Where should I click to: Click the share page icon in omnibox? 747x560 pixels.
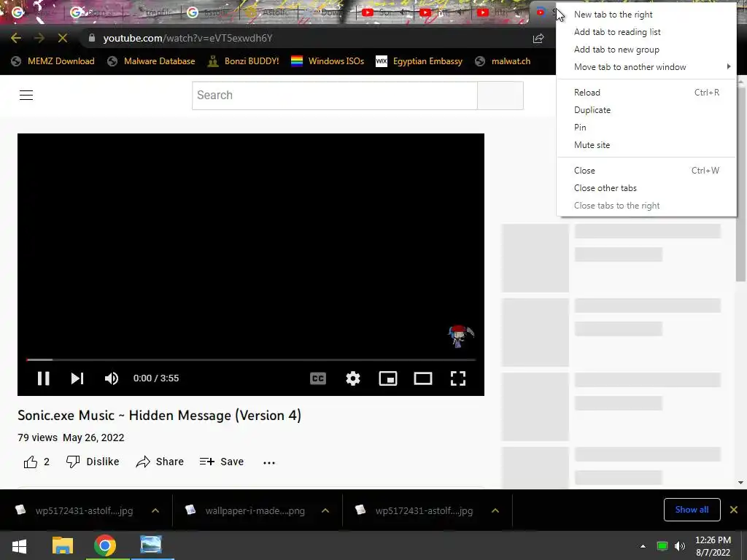click(x=538, y=38)
